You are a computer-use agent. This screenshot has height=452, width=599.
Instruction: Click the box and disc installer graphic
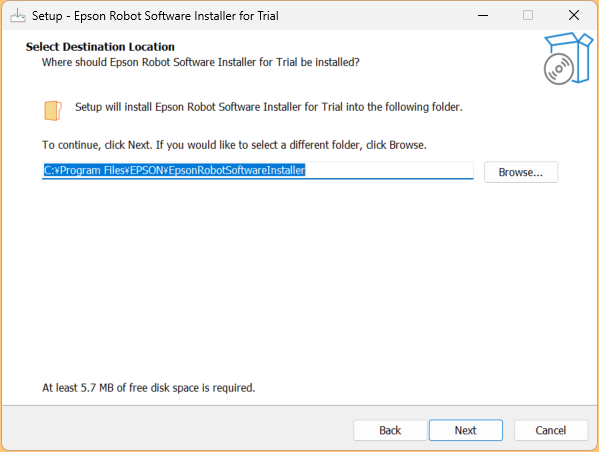(568, 58)
